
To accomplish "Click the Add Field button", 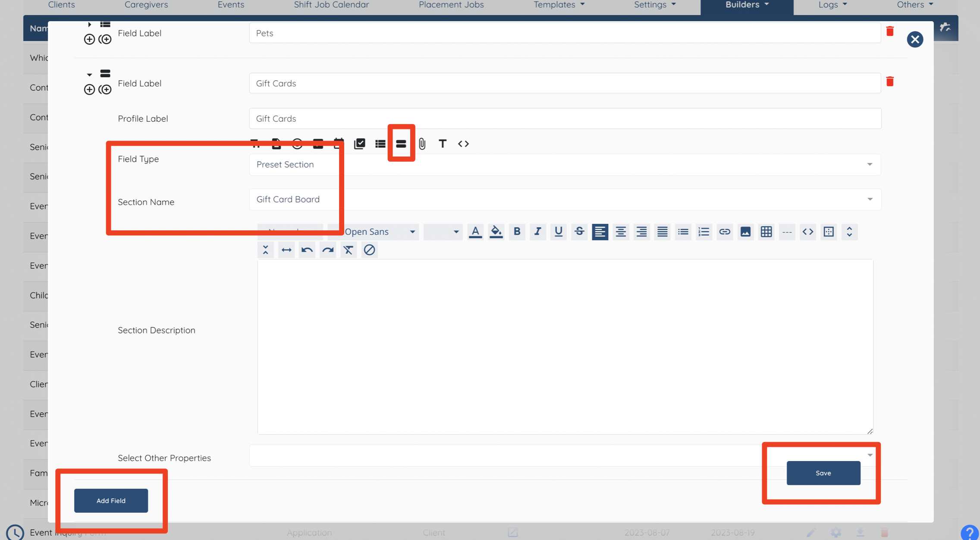I will [111, 500].
